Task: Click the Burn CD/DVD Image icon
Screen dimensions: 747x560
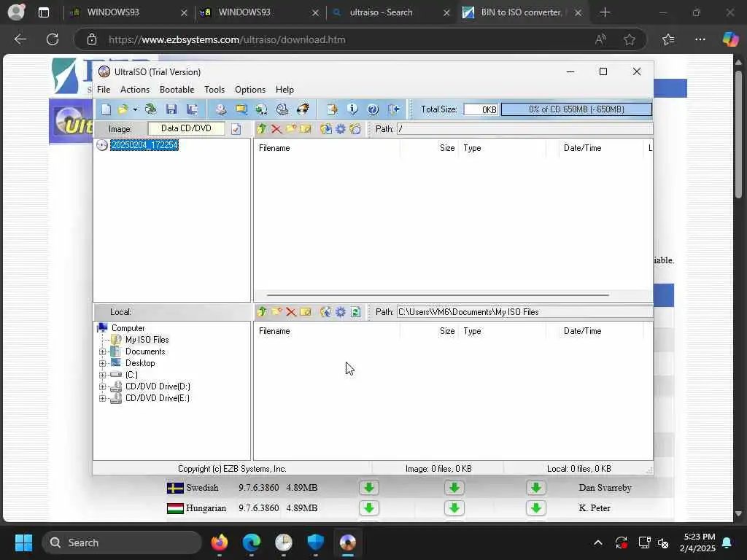Action: [x=303, y=109]
